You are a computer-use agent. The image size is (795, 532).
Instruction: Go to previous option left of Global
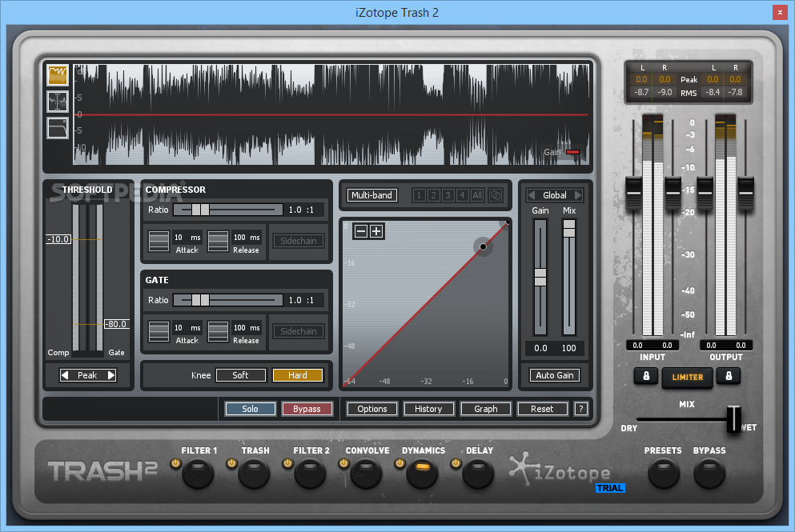click(x=531, y=195)
